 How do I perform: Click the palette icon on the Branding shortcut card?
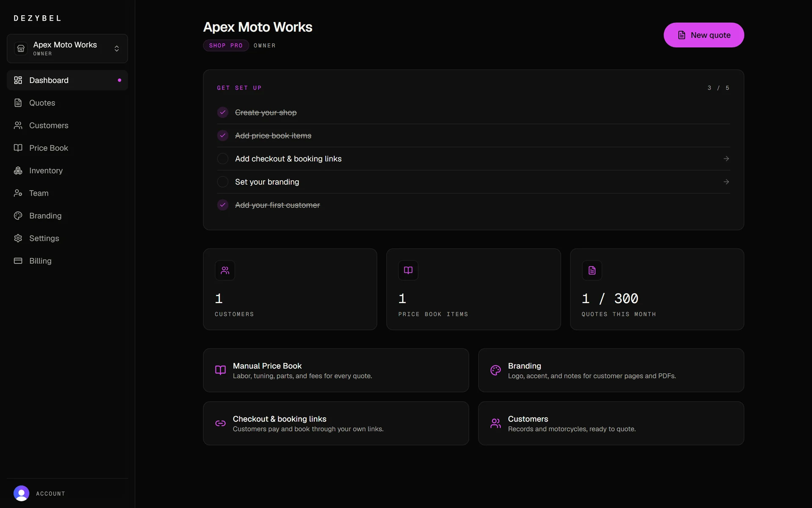tap(496, 370)
